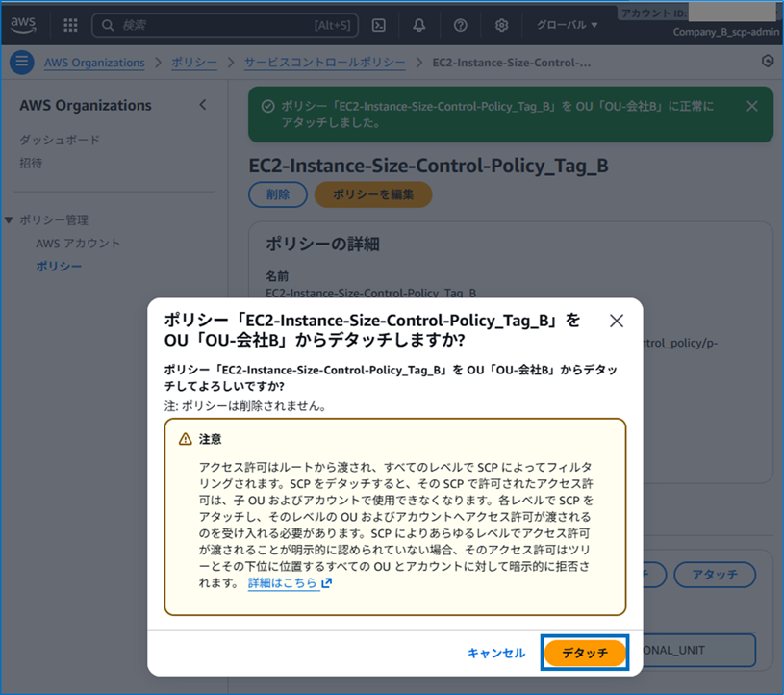Open the help question mark icon
The height and width of the screenshot is (695, 784).
tap(460, 26)
